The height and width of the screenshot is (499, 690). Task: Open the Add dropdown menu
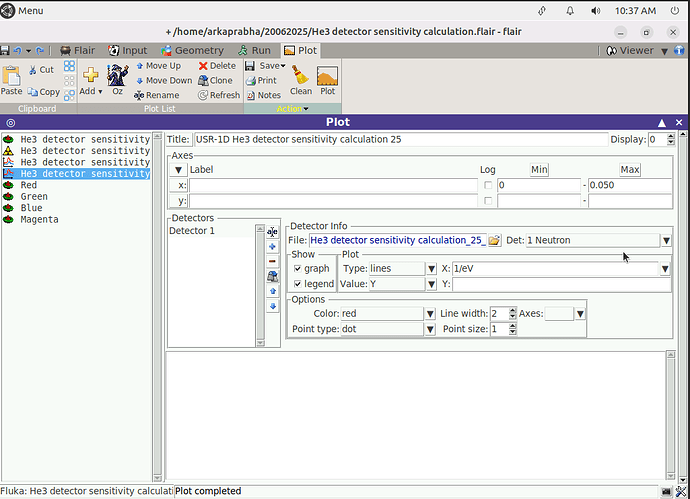pyautogui.click(x=91, y=91)
